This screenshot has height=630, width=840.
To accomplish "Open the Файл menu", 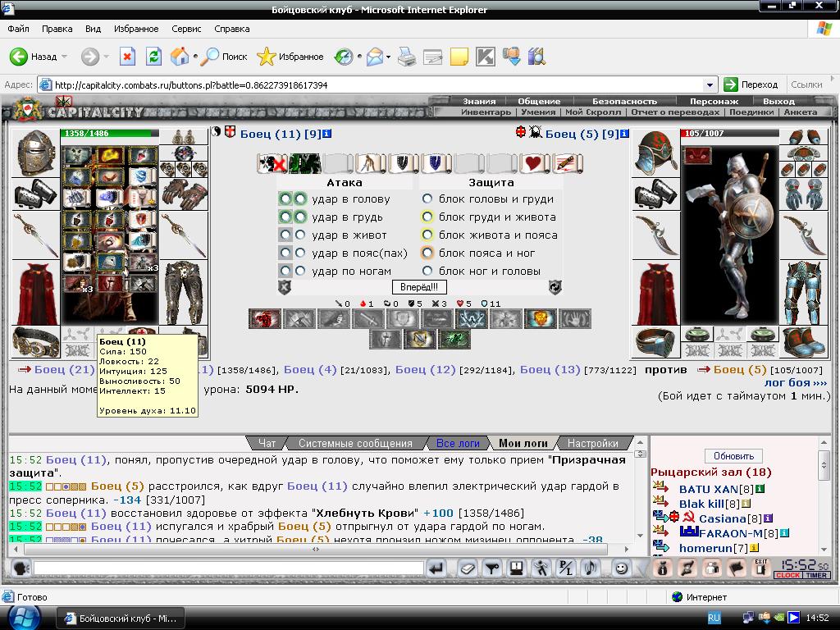I will (18, 29).
